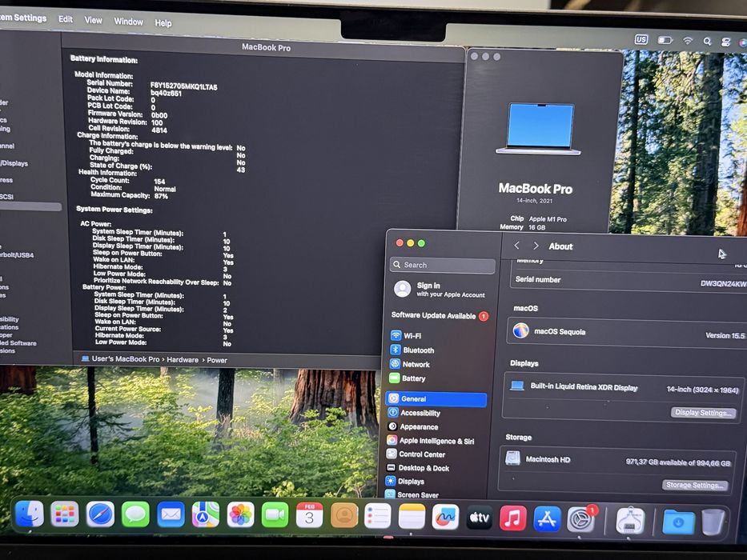The height and width of the screenshot is (560, 747).
Task: Click Power in System Information path bar
Action: 217,361
